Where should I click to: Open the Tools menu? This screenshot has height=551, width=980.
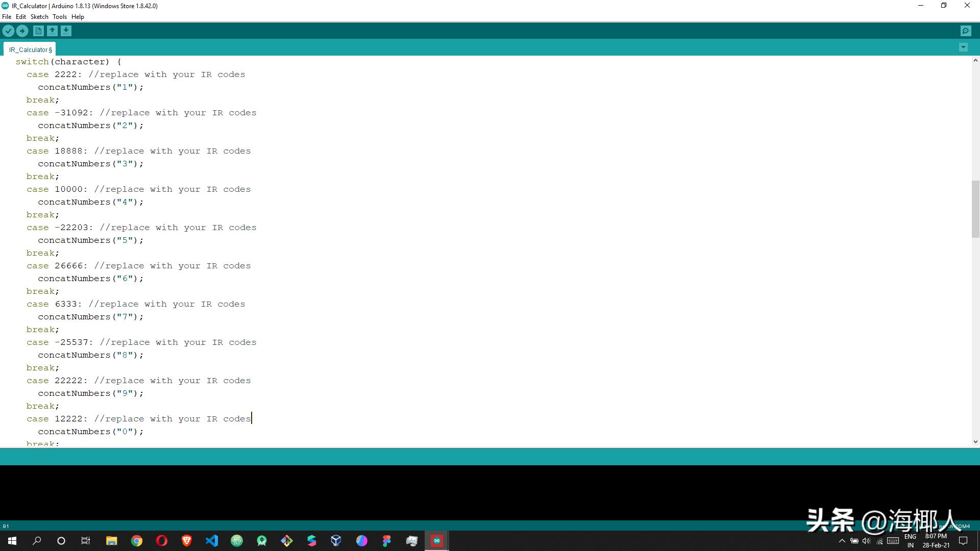60,16
